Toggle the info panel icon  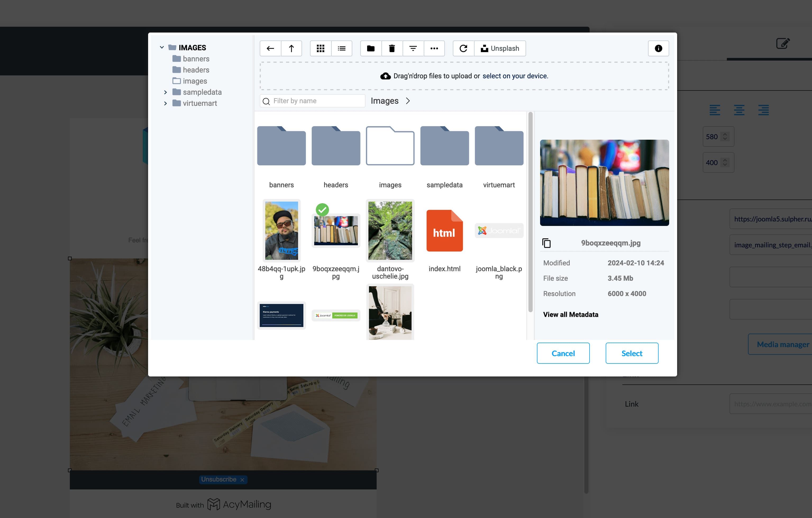click(658, 49)
